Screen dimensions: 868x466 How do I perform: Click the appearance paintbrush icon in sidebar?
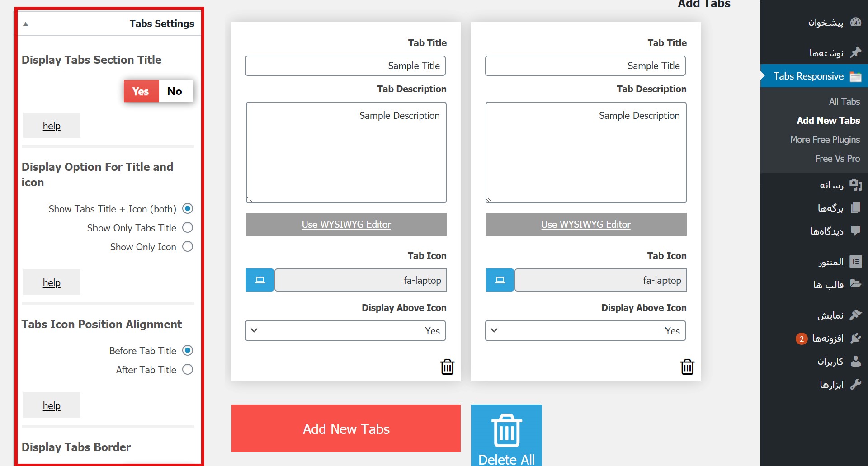(x=856, y=315)
